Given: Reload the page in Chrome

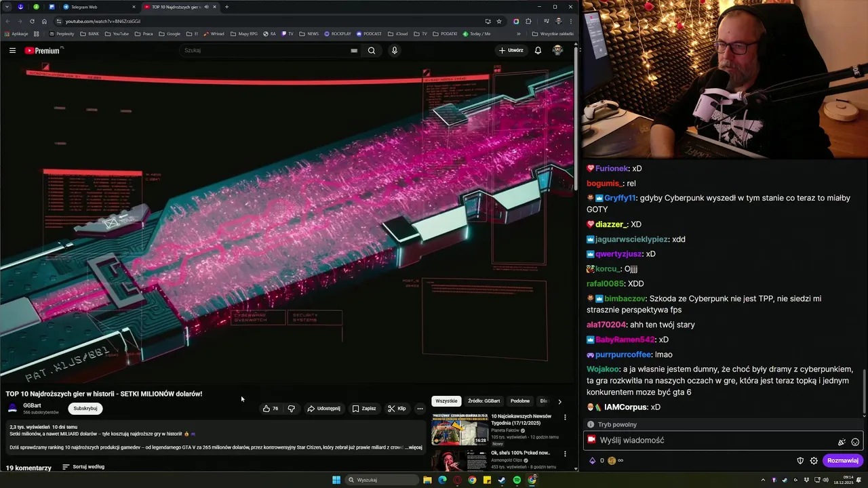Looking at the screenshot, I should click(x=32, y=21).
